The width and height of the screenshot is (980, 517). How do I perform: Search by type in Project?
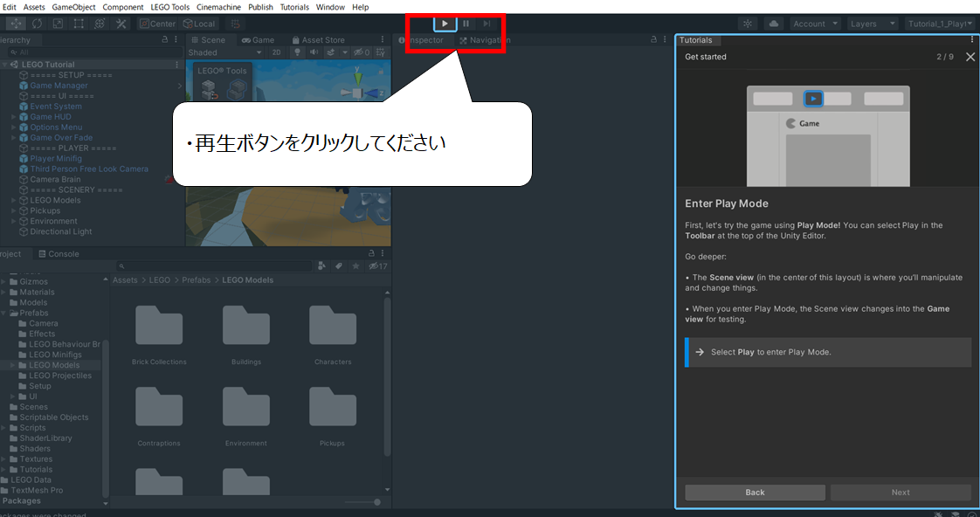coord(321,266)
